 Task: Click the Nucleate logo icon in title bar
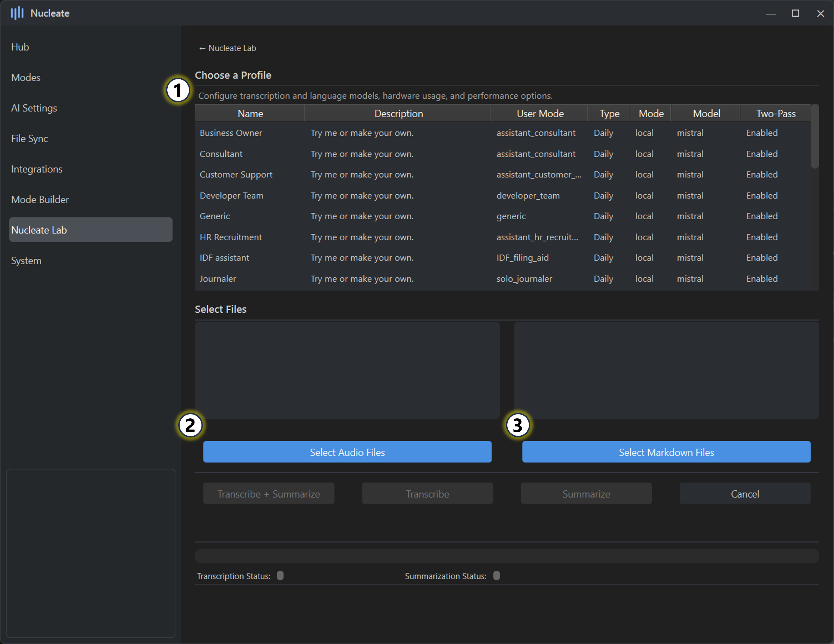pos(17,13)
